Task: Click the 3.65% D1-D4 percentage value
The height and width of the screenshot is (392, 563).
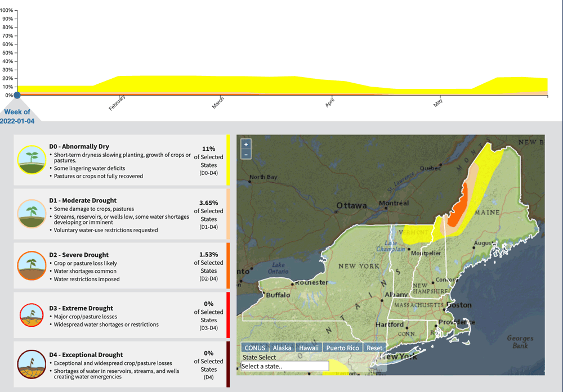Action: (x=209, y=202)
